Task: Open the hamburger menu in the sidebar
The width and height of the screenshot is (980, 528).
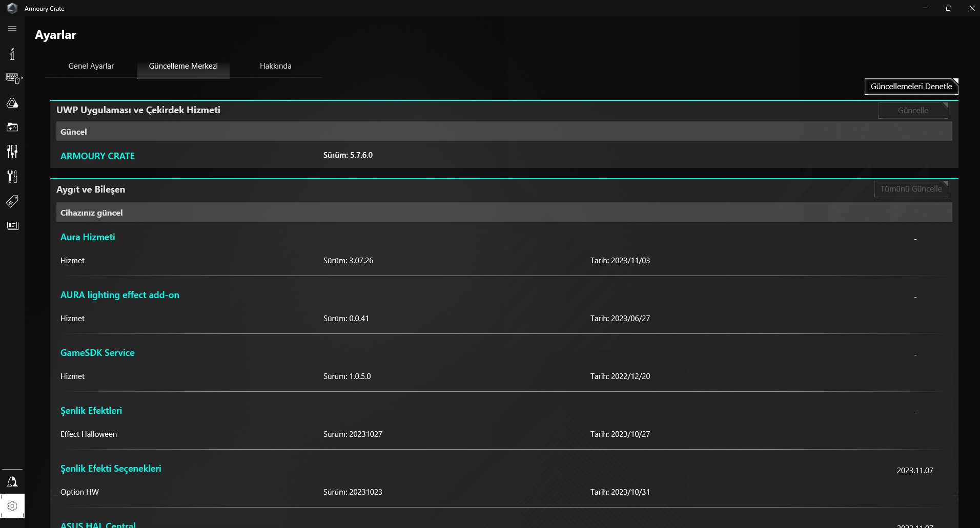Action: [12, 29]
